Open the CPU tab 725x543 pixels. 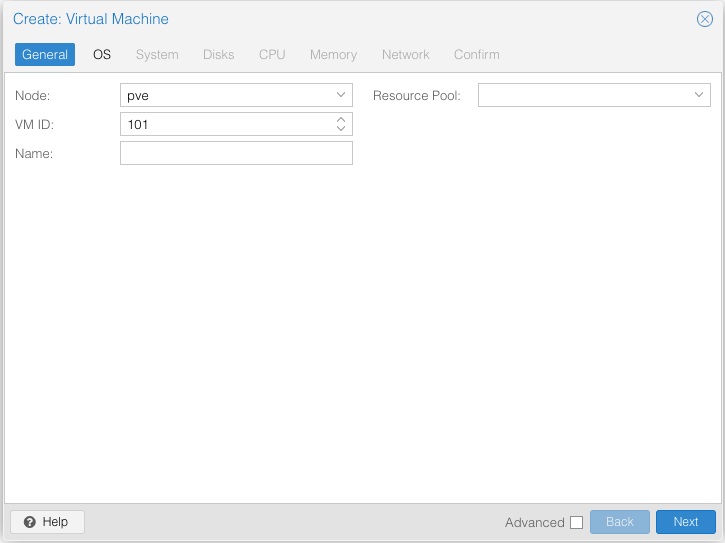272,55
